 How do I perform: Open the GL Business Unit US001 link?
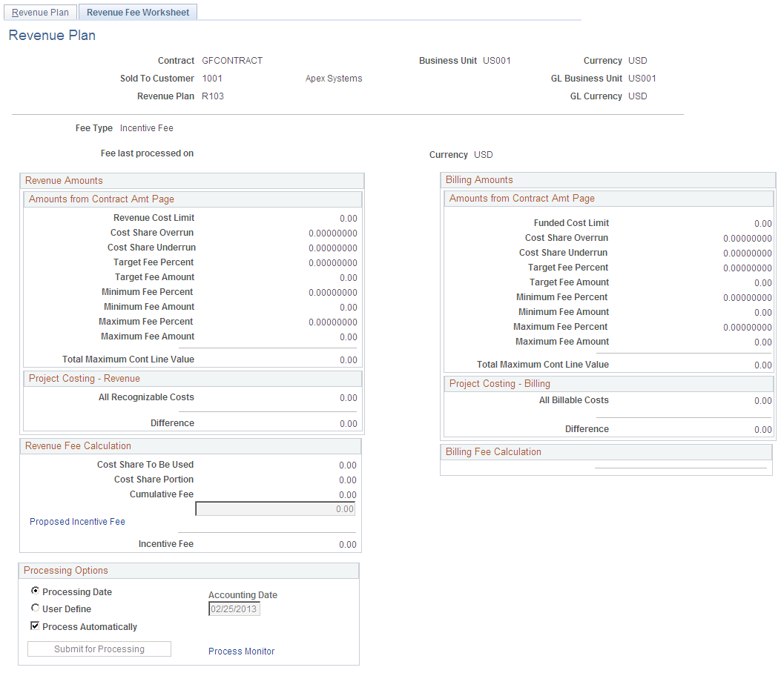click(642, 78)
